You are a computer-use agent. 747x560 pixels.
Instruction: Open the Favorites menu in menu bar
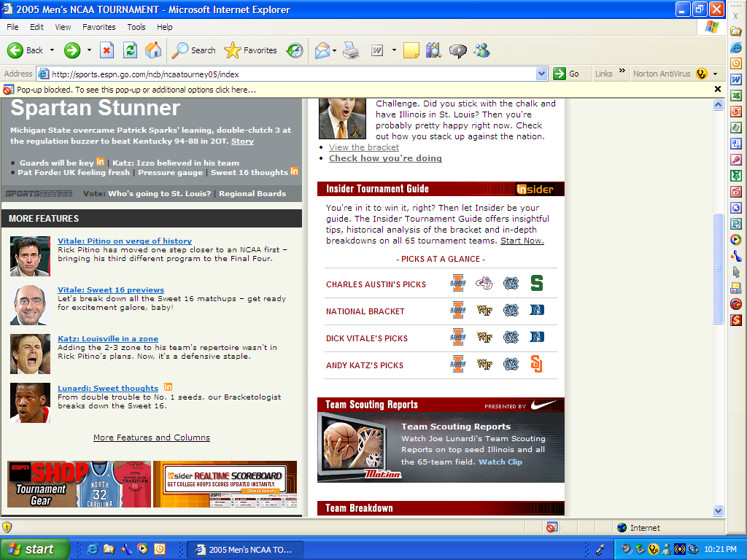tap(98, 27)
